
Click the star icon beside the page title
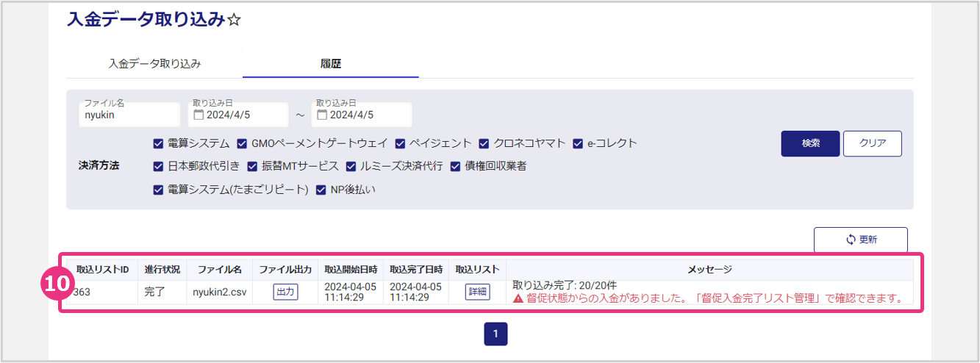[234, 20]
